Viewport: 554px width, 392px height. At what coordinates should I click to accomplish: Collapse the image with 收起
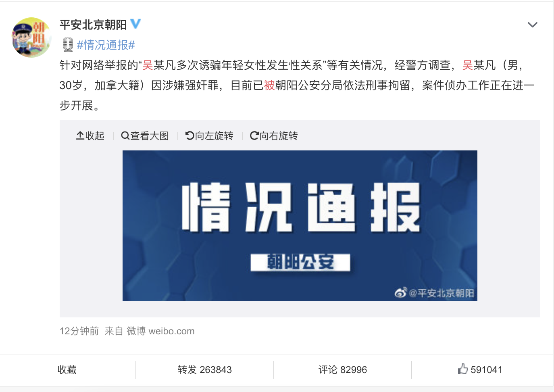(x=90, y=136)
